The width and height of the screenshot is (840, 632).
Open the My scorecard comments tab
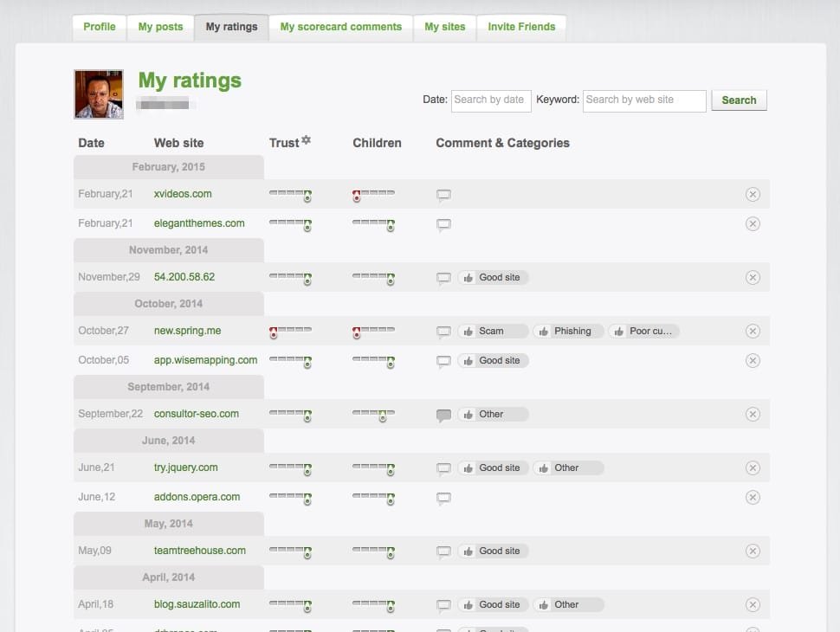tap(340, 27)
